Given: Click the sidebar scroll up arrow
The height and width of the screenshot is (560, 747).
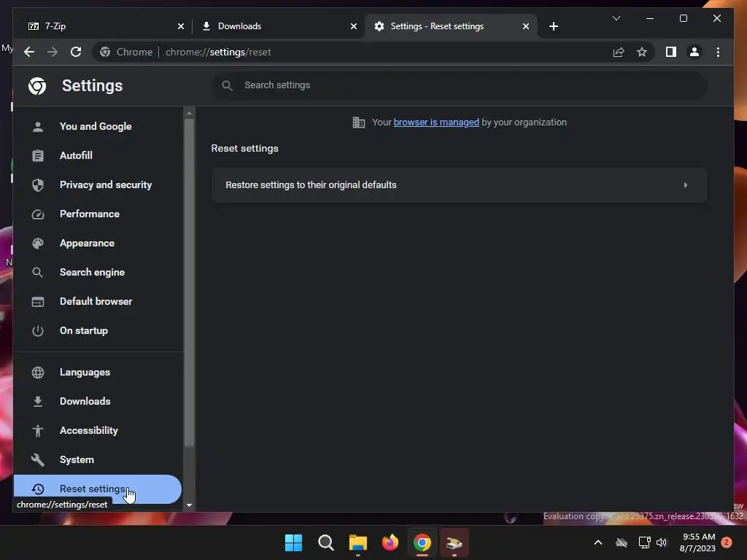Looking at the screenshot, I should point(189,113).
